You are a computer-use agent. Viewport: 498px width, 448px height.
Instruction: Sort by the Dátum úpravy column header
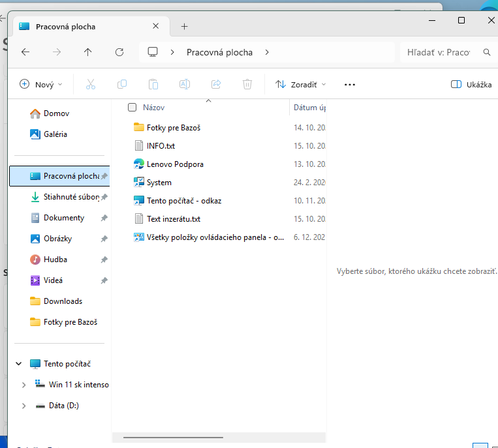309,108
